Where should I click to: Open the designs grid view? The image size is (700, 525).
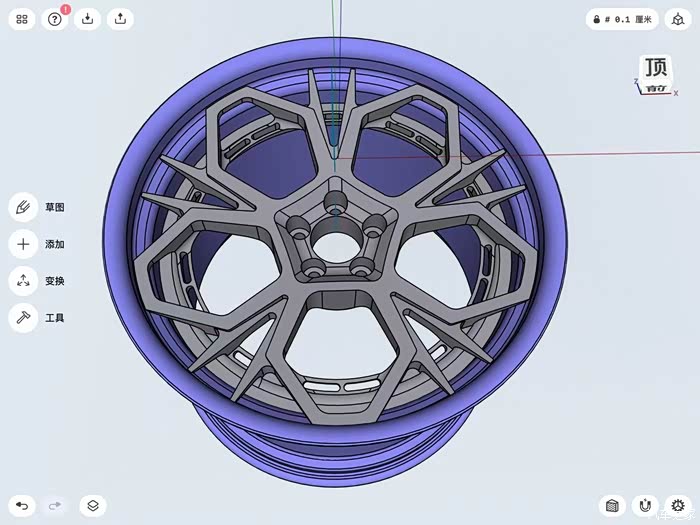click(x=22, y=19)
